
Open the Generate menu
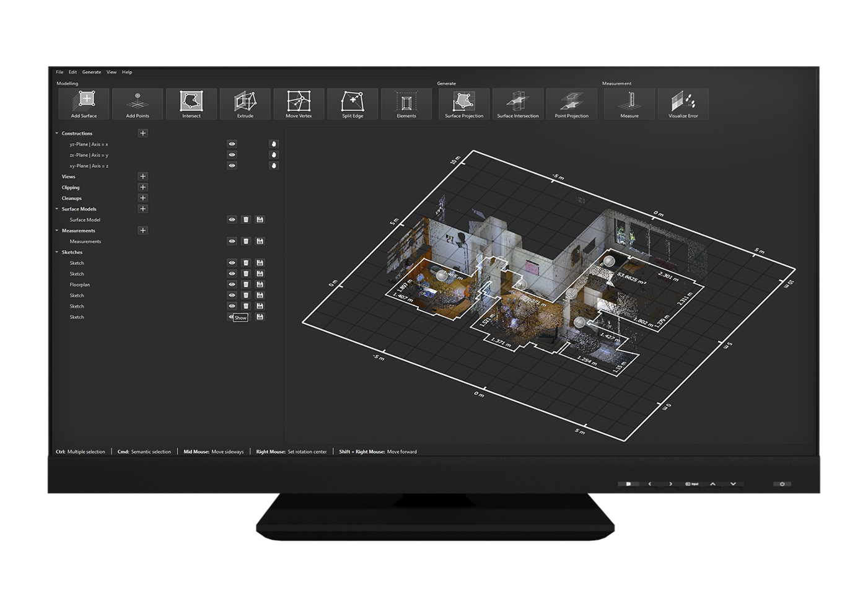pos(92,72)
